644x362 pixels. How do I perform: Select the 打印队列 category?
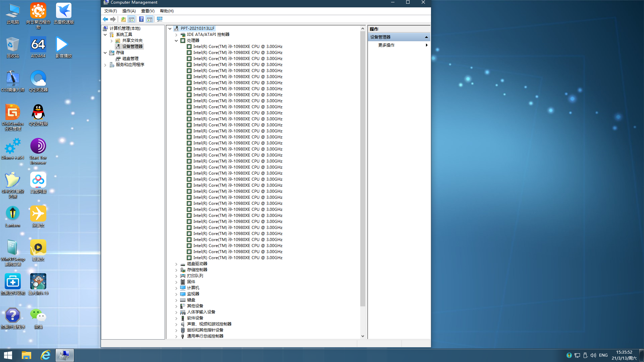pyautogui.click(x=195, y=276)
